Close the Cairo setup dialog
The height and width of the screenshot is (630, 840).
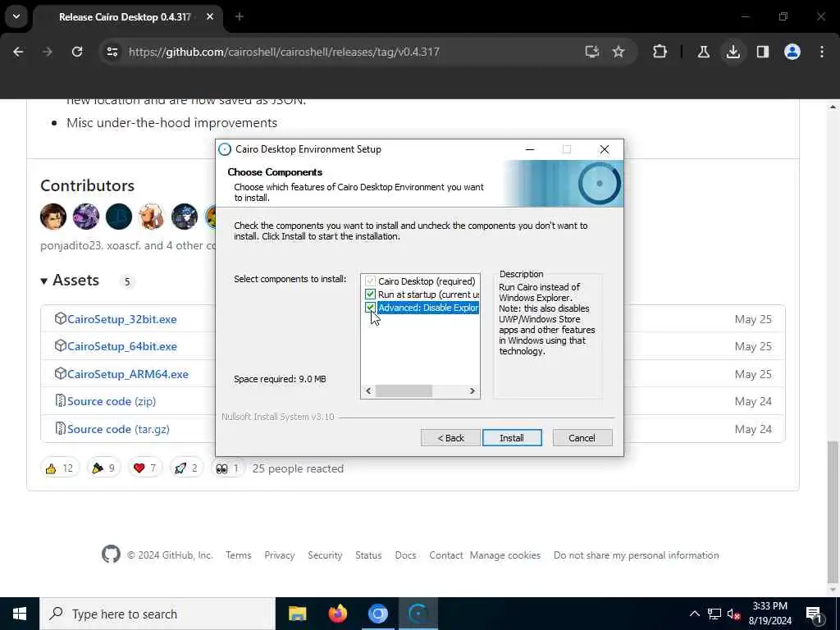pos(605,149)
